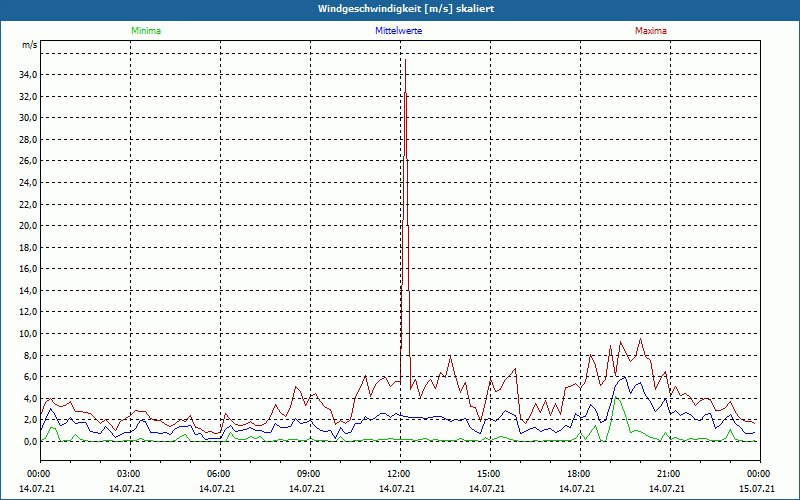Click the m/s axis unit label
The height and width of the screenshot is (500, 800).
(29, 45)
